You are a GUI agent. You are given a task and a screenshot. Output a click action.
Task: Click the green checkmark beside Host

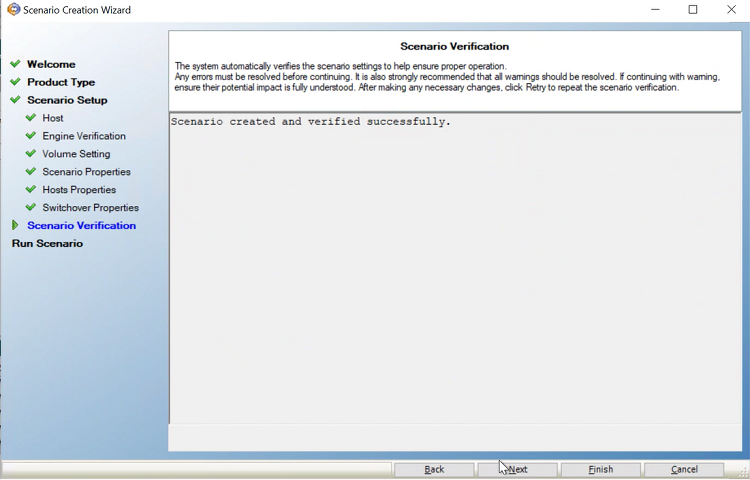(31, 118)
